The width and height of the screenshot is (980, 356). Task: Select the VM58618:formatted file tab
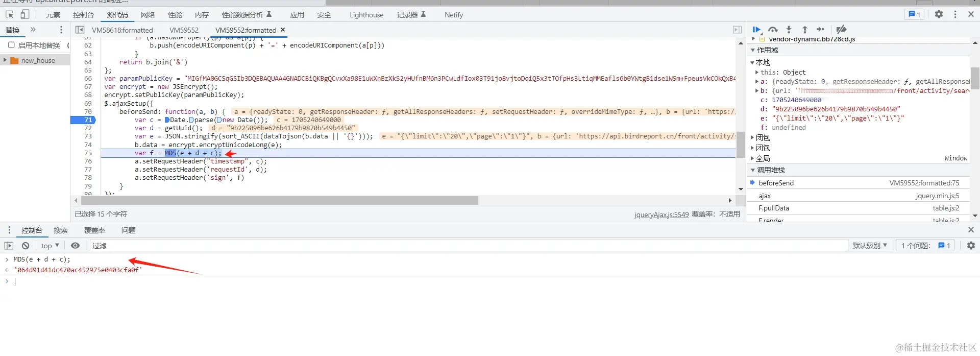[x=122, y=30]
